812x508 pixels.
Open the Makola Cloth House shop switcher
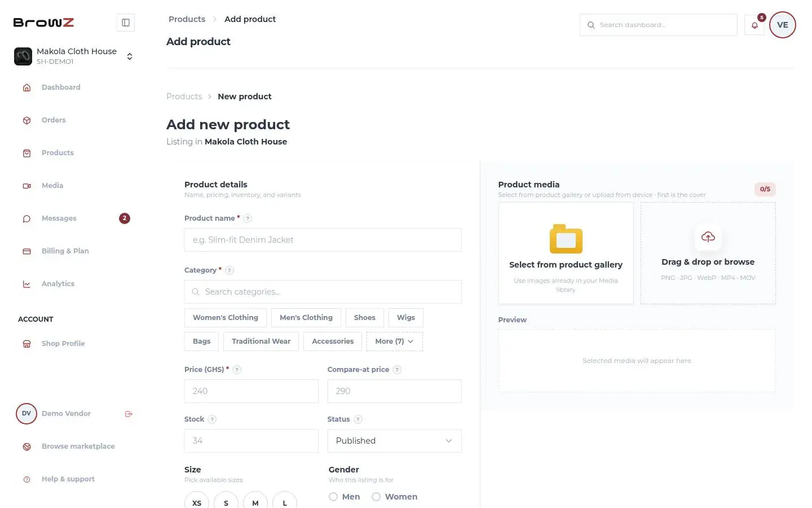click(x=73, y=56)
